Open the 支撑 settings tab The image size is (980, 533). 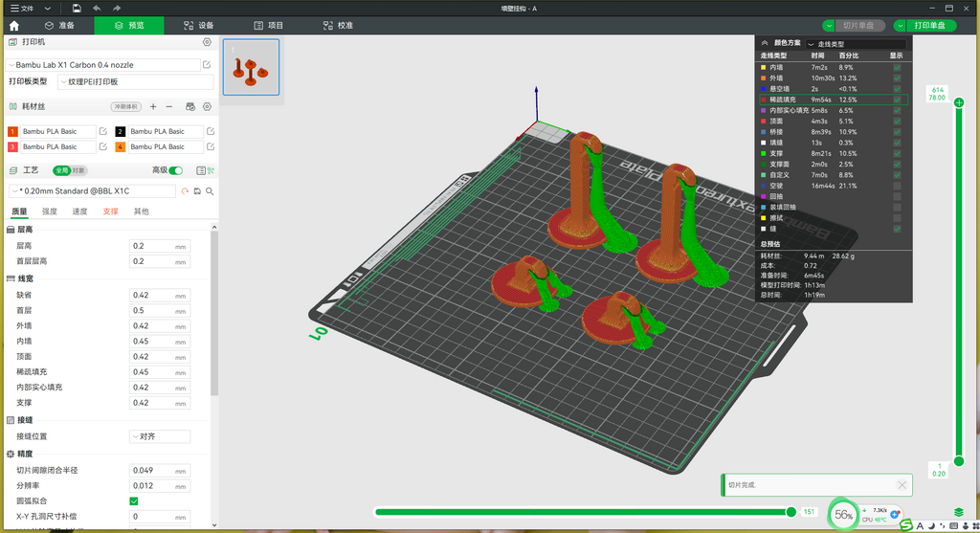click(x=111, y=211)
